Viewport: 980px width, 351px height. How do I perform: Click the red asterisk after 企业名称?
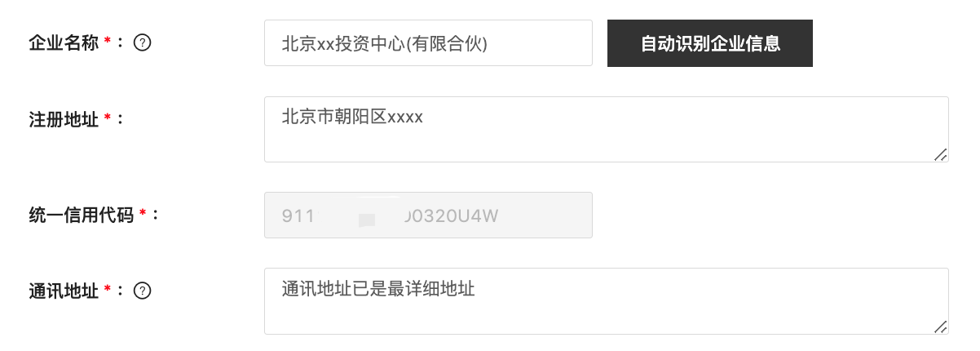tap(108, 42)
